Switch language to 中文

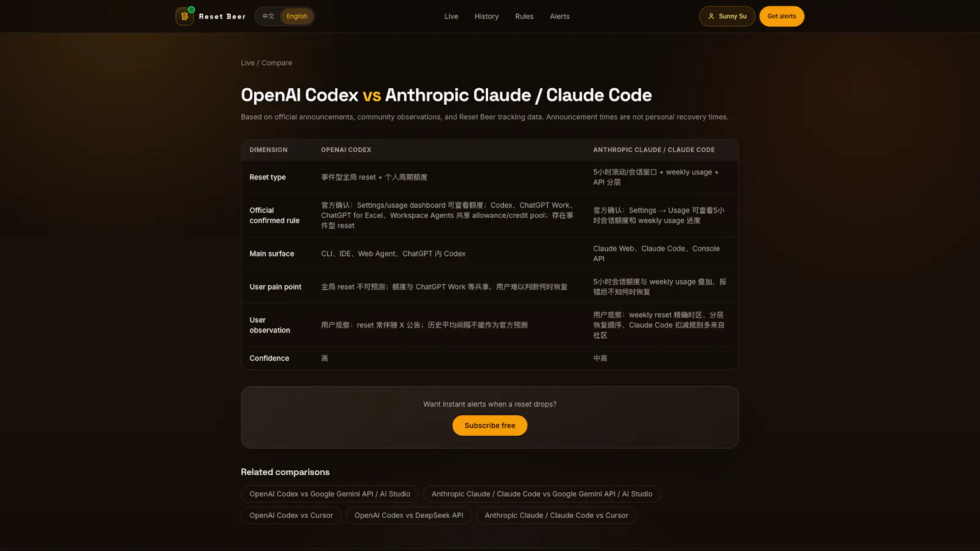(268, 17)
